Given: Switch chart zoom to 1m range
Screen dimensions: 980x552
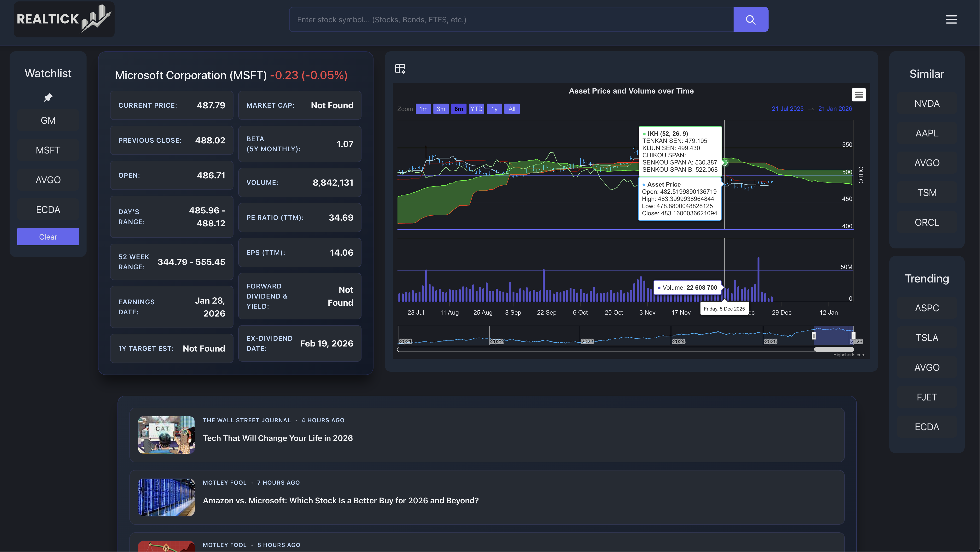Looking at the screenshot, I should pyautogui.click(x=423, y=109).
